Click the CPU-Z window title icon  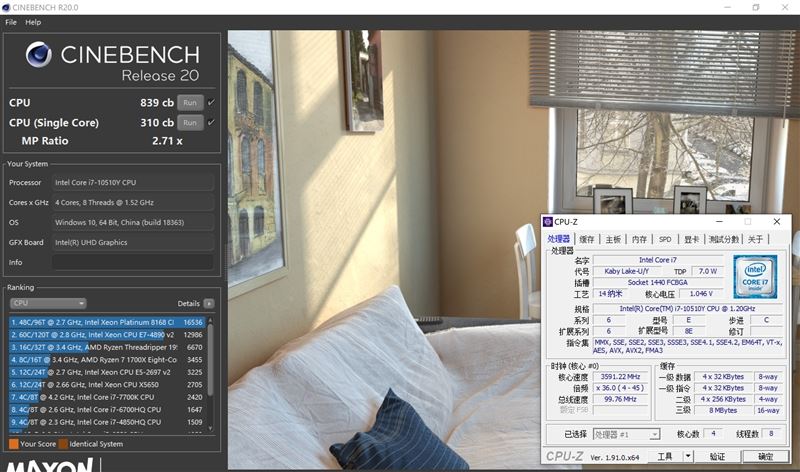[x=548, y=221]
